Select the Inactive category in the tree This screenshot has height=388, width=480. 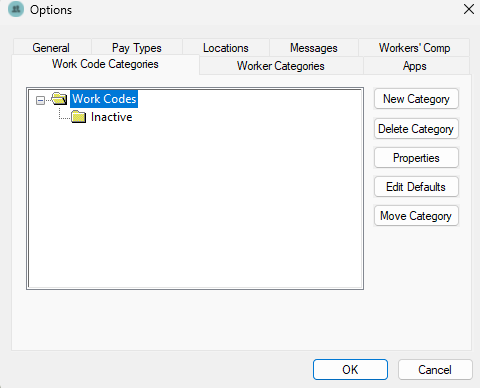point(111,117)
